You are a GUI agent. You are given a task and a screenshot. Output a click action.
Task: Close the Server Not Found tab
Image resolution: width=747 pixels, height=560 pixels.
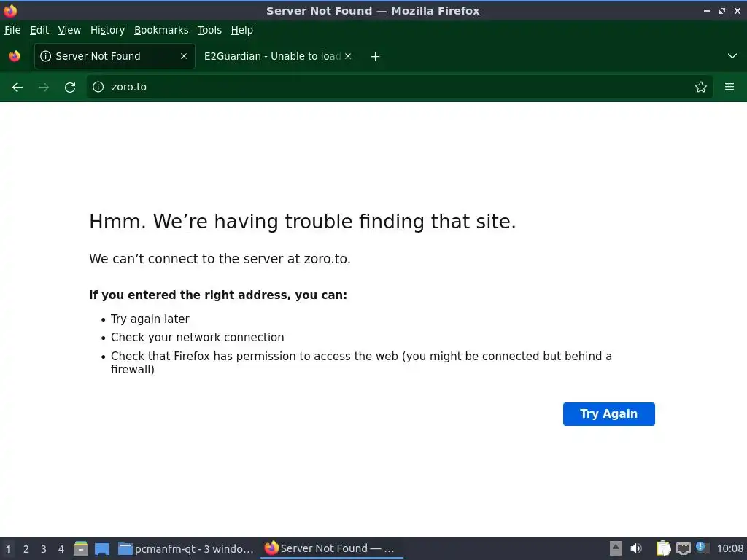(184, 56)
